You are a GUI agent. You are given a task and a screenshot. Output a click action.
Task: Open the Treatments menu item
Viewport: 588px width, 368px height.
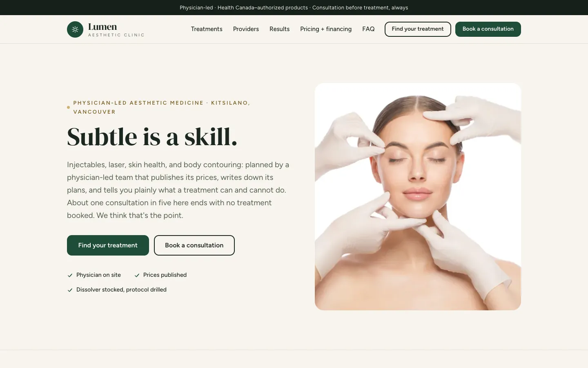pyautogui.click(x=207, y=29)
